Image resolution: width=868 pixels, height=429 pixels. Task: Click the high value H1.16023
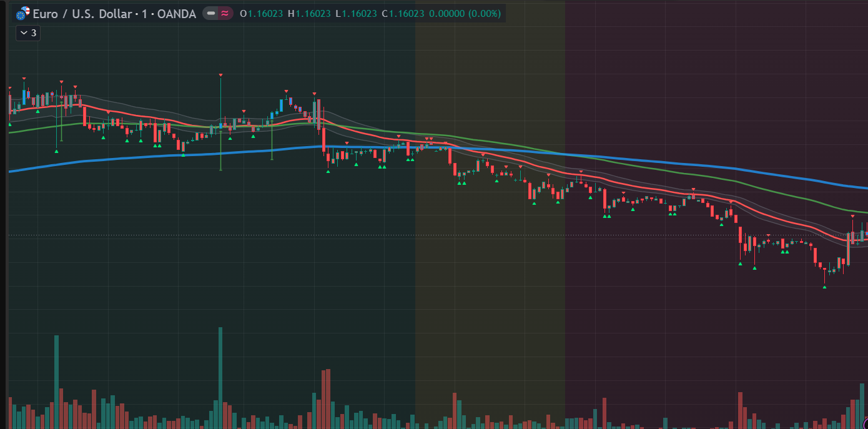point(309,13)
